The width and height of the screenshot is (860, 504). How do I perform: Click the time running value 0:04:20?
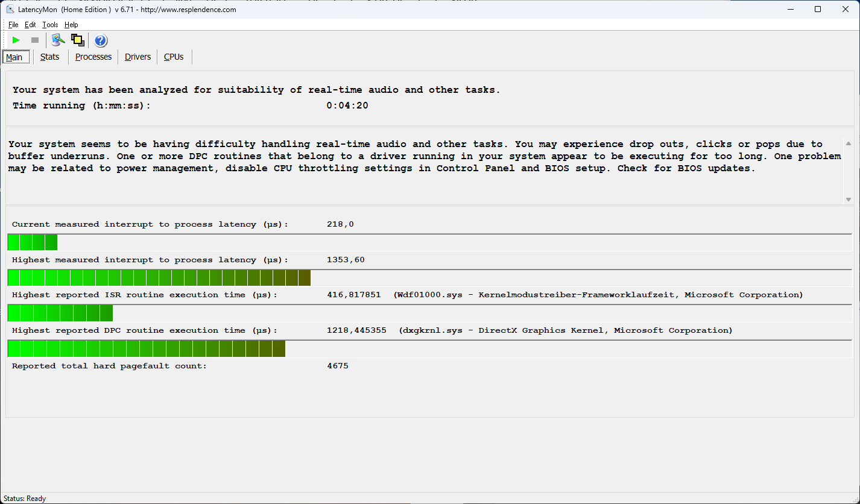click(x=347, y=106)
